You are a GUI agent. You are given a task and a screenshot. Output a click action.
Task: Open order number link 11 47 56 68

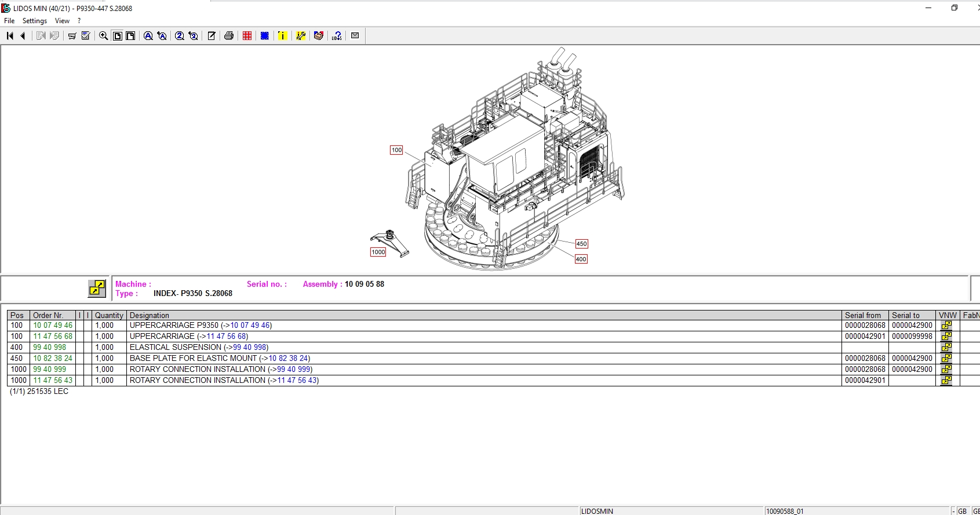53,337
